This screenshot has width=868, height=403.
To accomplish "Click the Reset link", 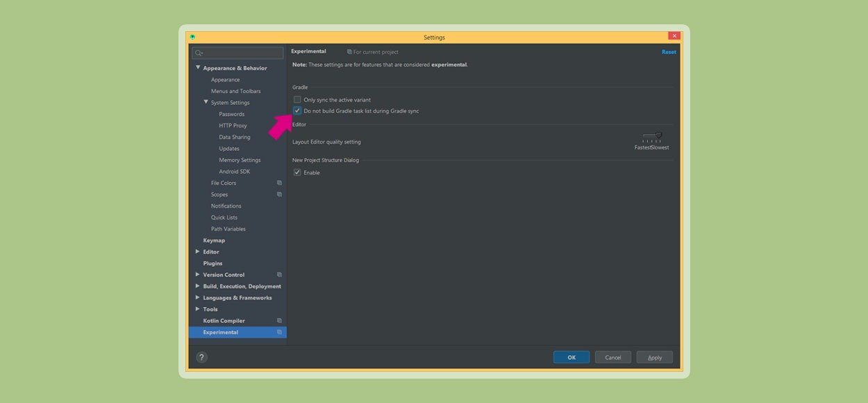I will [669, 52].
